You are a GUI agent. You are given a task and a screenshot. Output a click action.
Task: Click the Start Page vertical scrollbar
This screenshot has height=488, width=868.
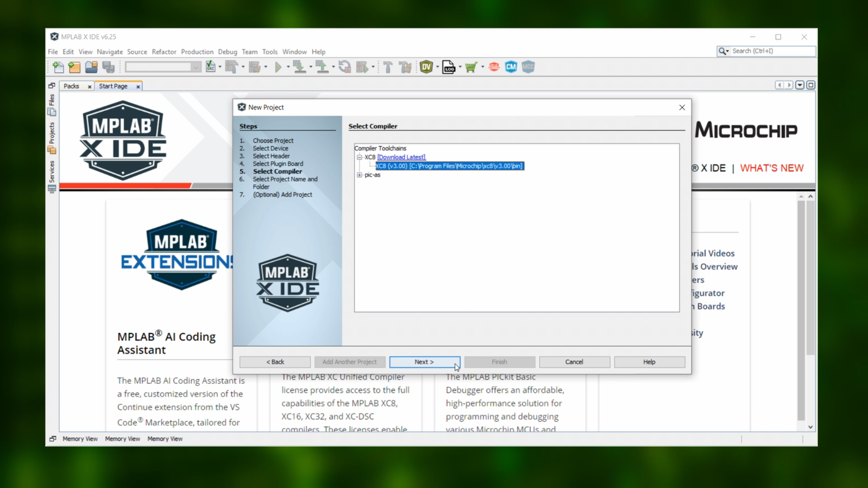click(x=810, y=278)
